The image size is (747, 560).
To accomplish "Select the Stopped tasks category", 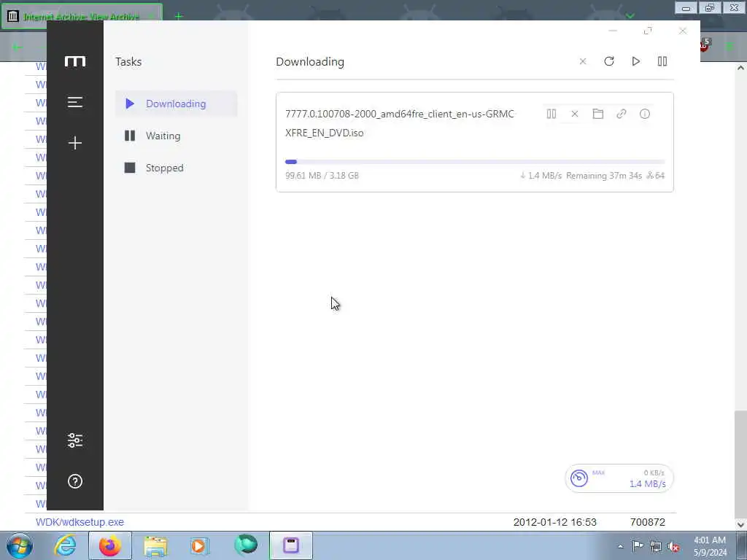I will [x=177, y=168].
